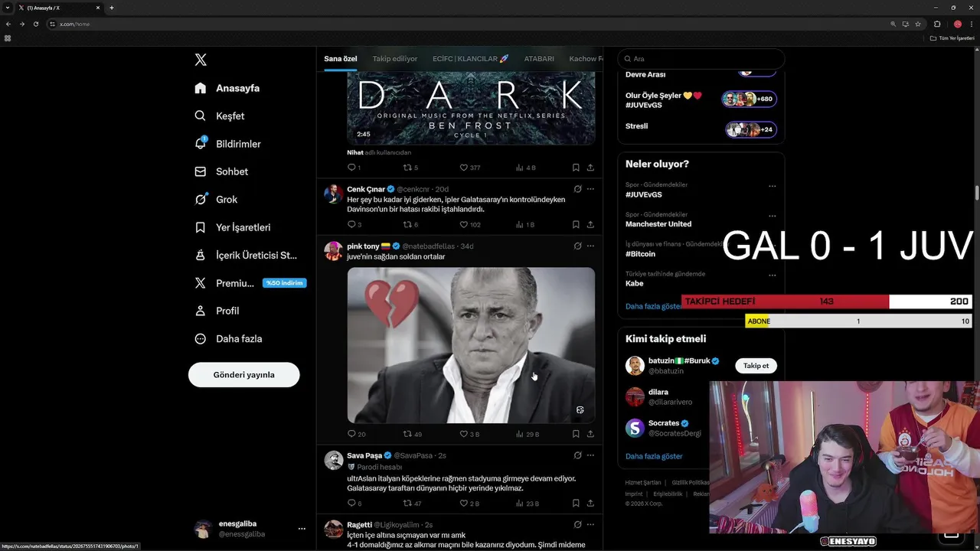Open Fatih Terim photo in pink tony's post

tap(471, 345)
